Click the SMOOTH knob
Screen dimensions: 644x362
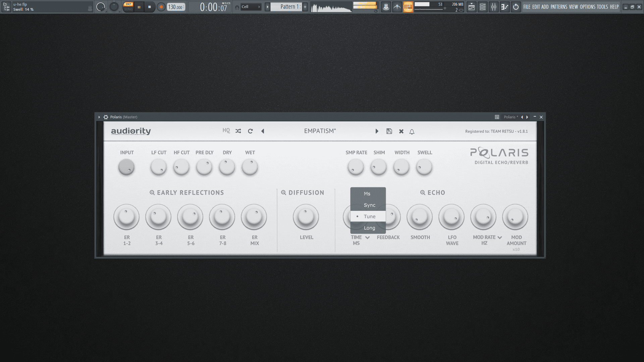420,217
